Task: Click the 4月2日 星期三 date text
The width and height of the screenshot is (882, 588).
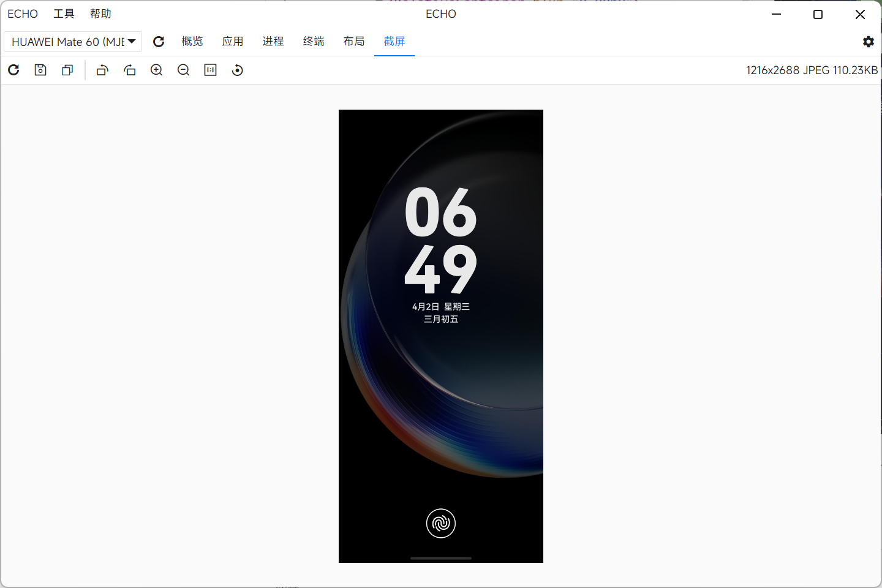Action: (x=441, y=306)
